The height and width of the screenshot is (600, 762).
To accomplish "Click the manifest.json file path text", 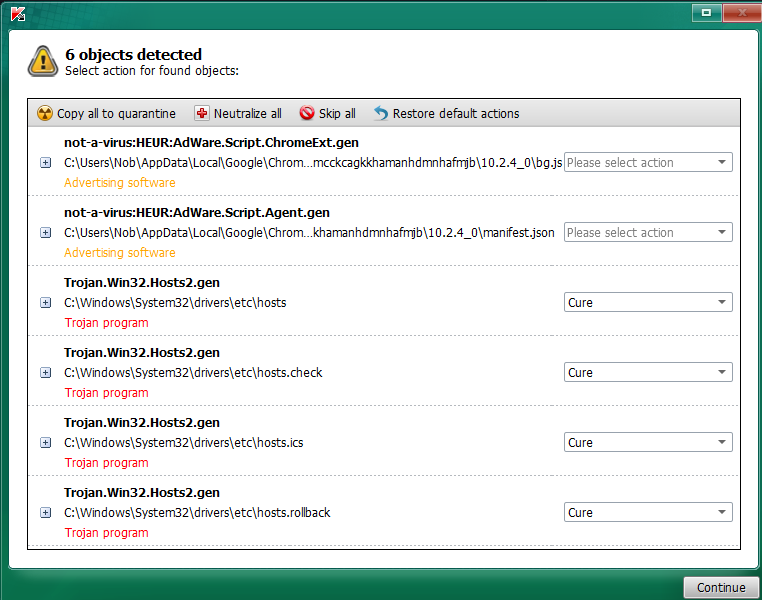I will click(309, 233).
